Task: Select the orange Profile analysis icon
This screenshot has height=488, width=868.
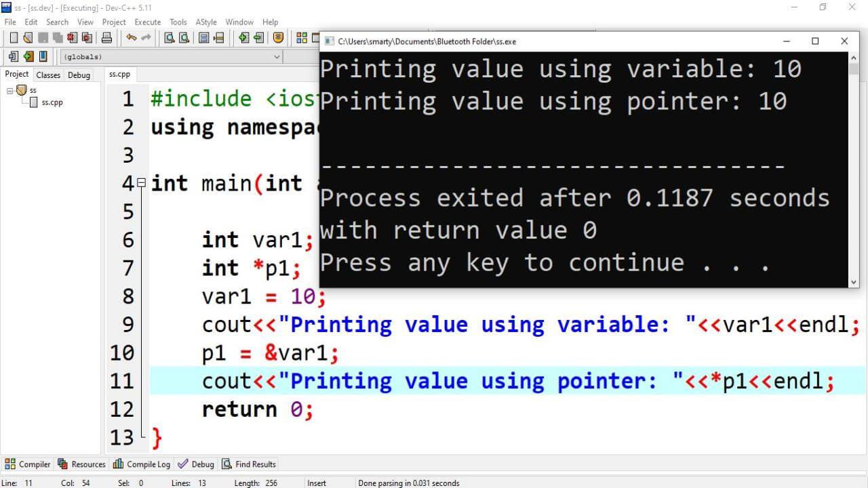Action: click(279, 38)
